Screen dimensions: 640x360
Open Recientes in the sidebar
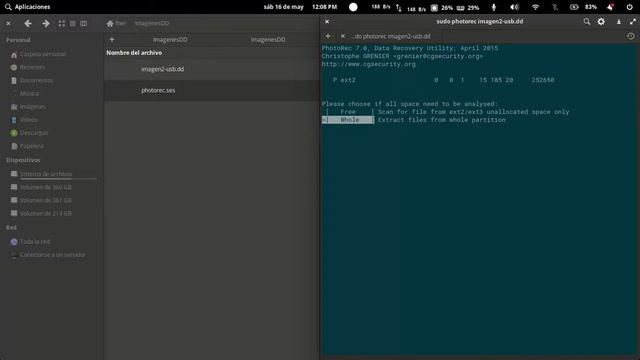click(33, 67)
